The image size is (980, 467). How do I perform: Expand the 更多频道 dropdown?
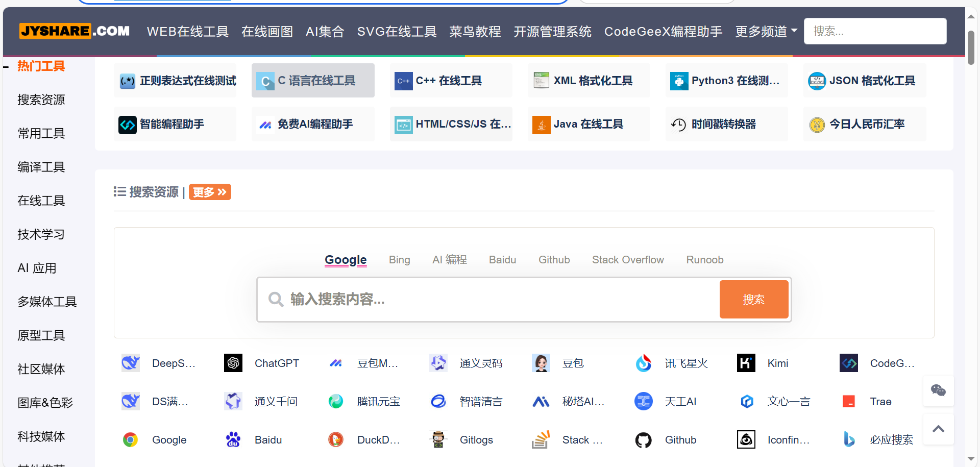coord(766,32)
